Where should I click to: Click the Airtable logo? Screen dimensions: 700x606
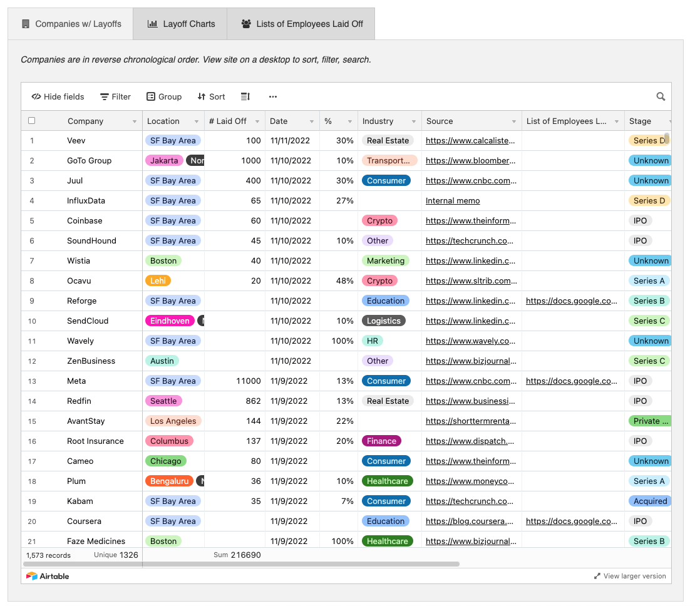click(x=48, y=576)
